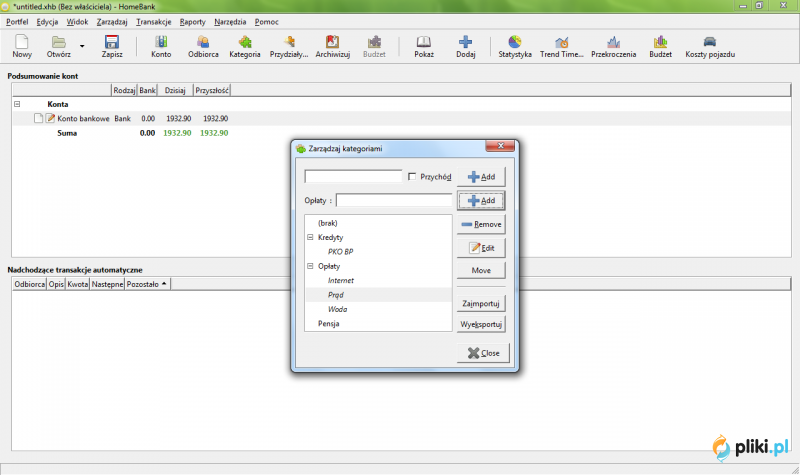Select the Pensja category

378,323
